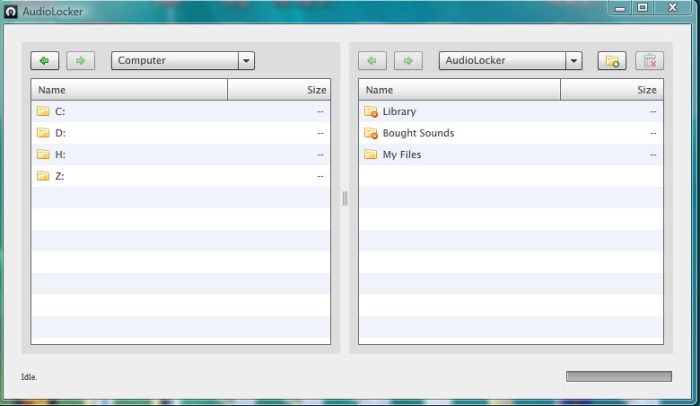The image size is (700, 406).
Task: Click the size value for Library row
Action: pyautogui.click(x=653, y=112)
